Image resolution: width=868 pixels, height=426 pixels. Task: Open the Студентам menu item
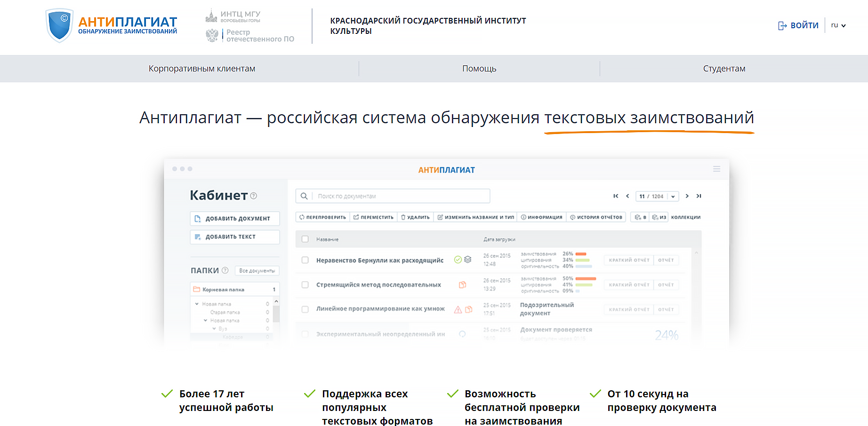[x=724, y=69]
